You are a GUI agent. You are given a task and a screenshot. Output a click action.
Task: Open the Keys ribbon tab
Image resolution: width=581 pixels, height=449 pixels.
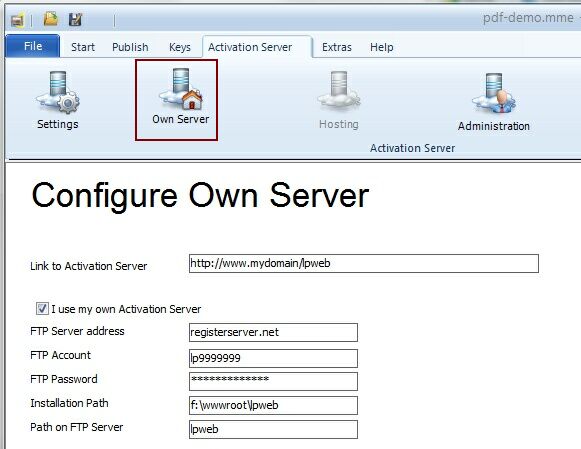tap(180, 47)
